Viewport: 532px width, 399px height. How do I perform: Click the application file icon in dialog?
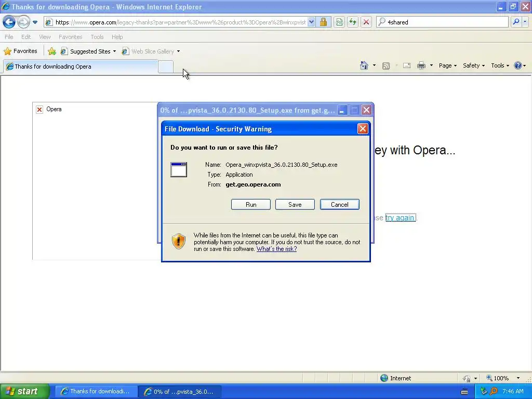pos(179,170)
